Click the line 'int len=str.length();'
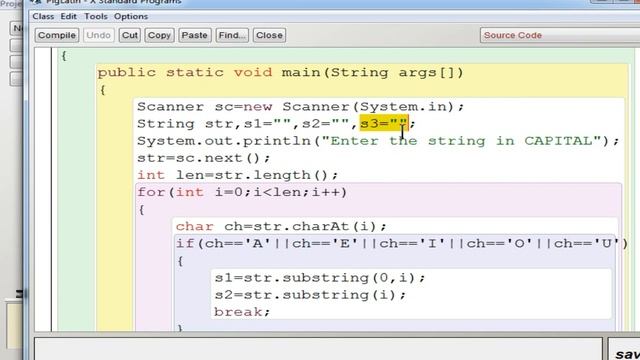The width and height of the screenshot is (640, 360). tap(238, 176)
